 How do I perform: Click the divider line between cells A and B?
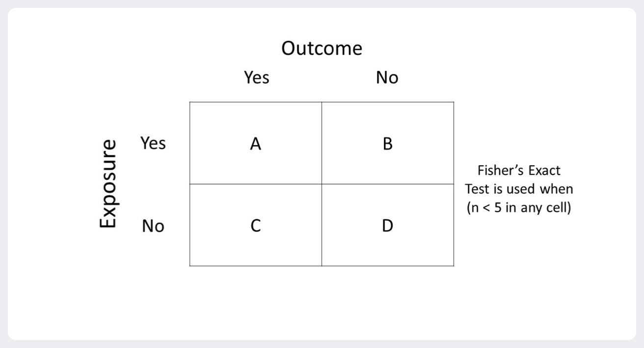click(322, 143)
